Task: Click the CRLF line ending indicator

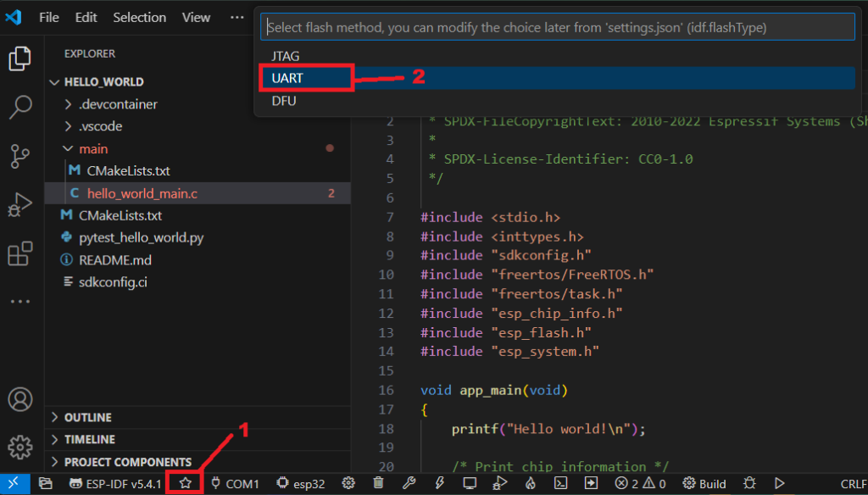Action: click(853, 484)
